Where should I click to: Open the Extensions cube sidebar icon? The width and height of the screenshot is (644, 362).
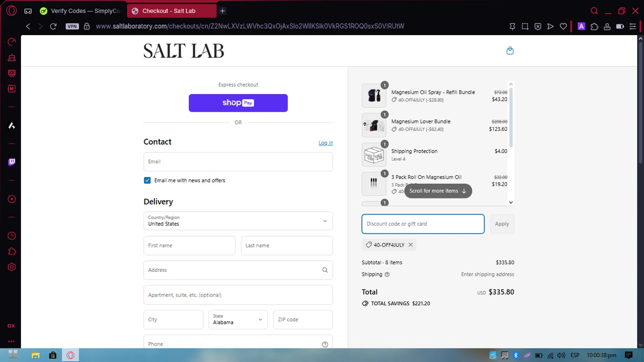click(x=12, y=251)
